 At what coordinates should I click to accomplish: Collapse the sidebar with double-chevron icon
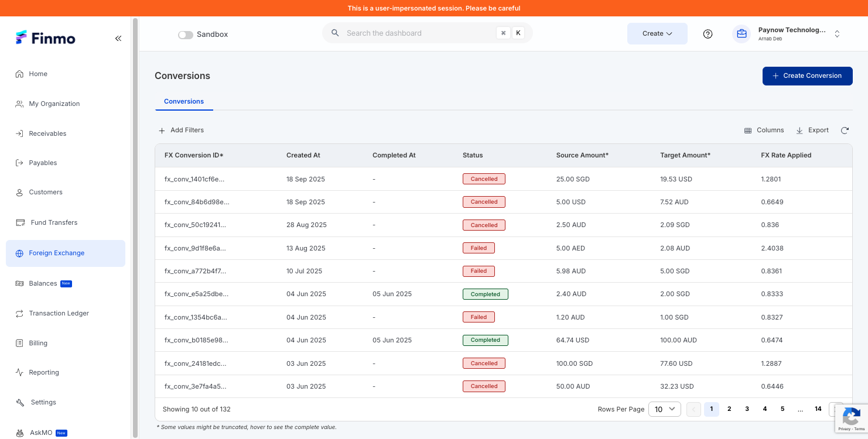[118, 38]
